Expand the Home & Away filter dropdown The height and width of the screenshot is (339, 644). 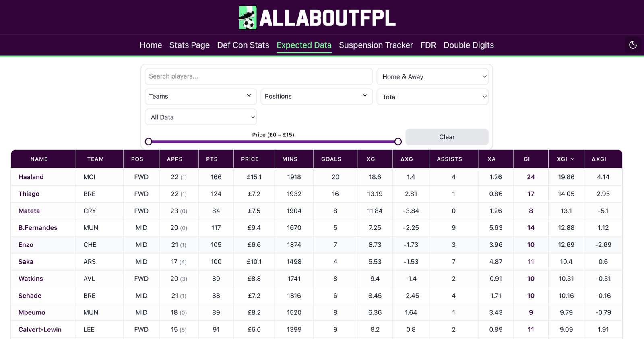tap(432, 76)
